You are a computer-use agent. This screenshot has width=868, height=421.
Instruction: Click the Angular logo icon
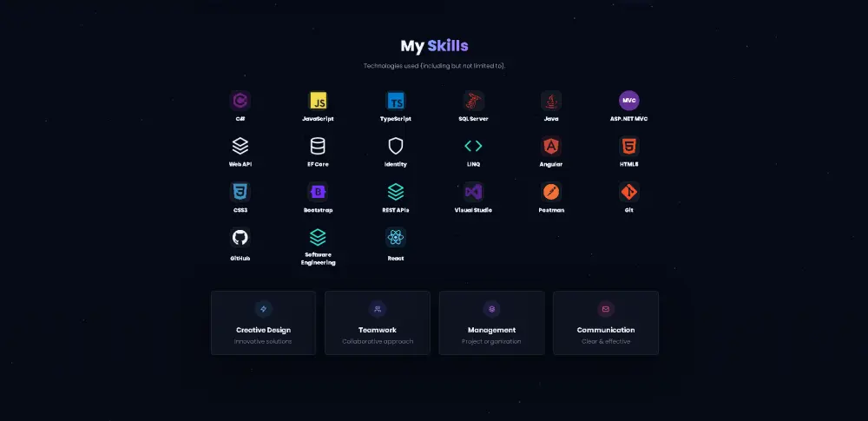pos(551,146)
